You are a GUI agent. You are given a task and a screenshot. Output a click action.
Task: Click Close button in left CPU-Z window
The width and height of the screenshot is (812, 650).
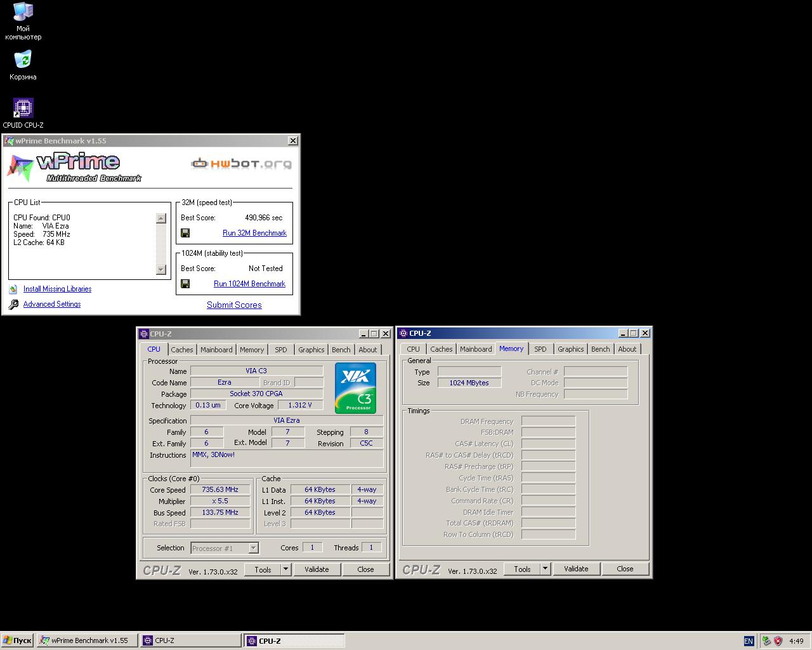click(366, 569)
